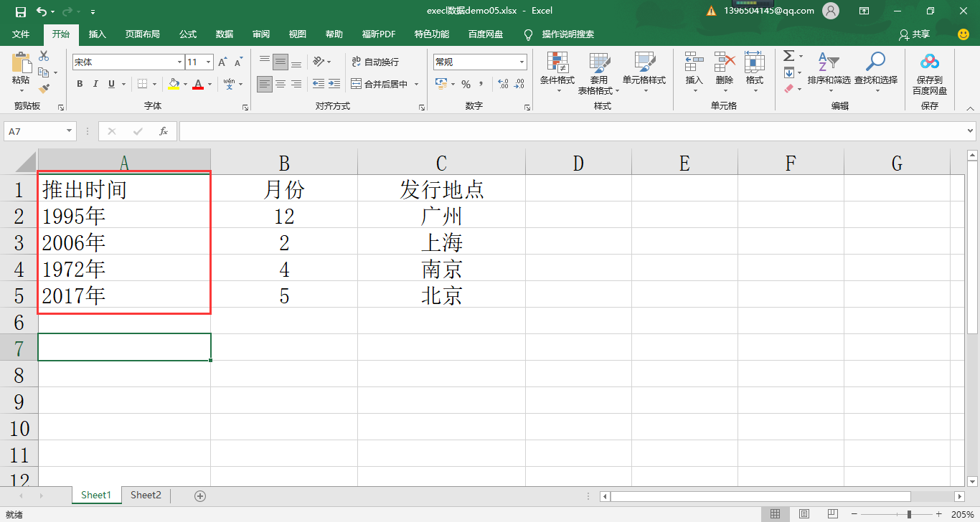Switch to page layout view icon

804,514
